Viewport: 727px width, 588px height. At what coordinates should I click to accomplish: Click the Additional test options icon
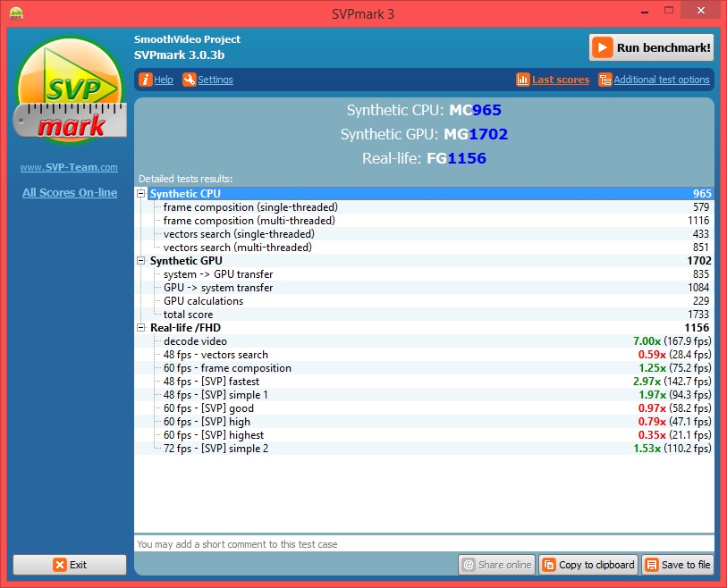click(605, 80)
